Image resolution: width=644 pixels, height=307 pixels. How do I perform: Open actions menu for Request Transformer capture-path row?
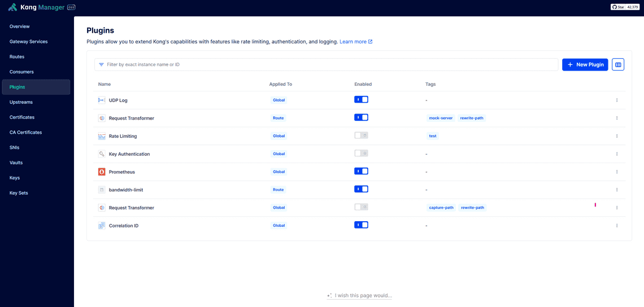[617, 208]
